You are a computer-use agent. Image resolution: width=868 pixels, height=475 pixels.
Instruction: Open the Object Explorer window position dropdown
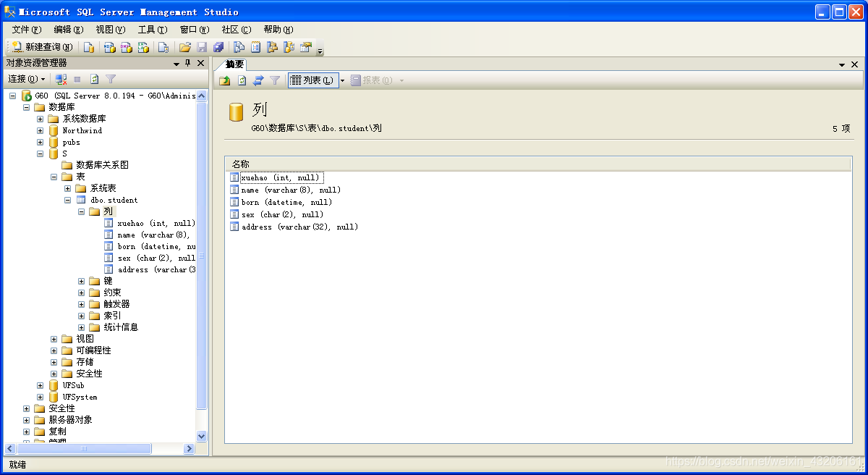point(176,64)
